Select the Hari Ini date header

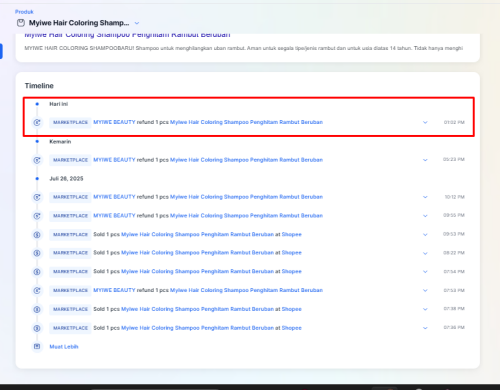[59, 104]
